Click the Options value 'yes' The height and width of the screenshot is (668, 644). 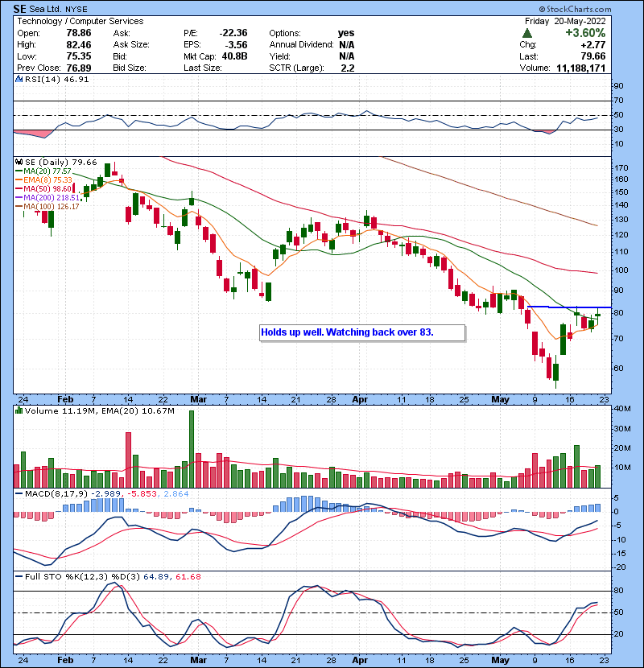click(346, 33)
